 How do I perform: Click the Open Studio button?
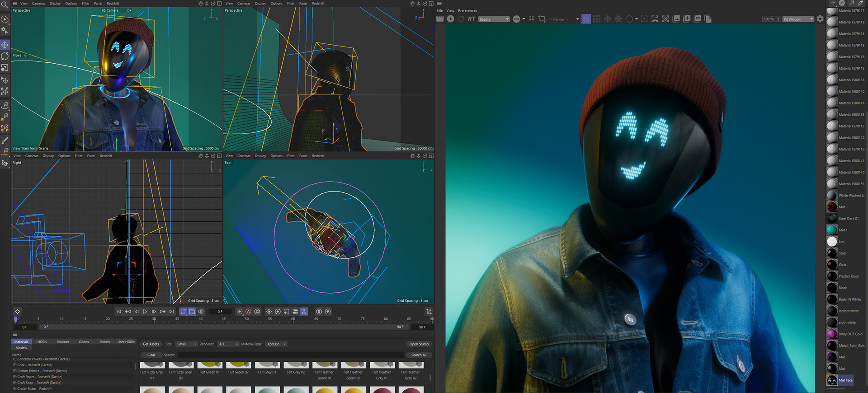click(x=419, y=344)
